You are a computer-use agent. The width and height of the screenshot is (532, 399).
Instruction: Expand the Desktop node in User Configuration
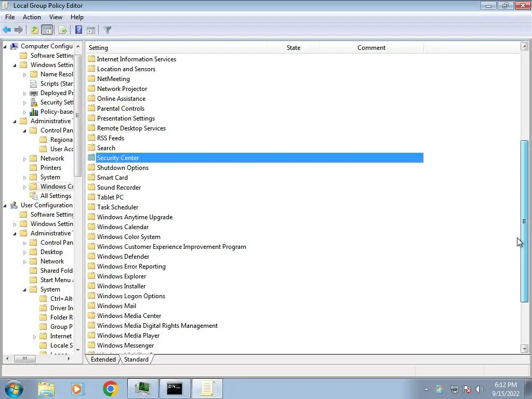(x=24, y=252)
